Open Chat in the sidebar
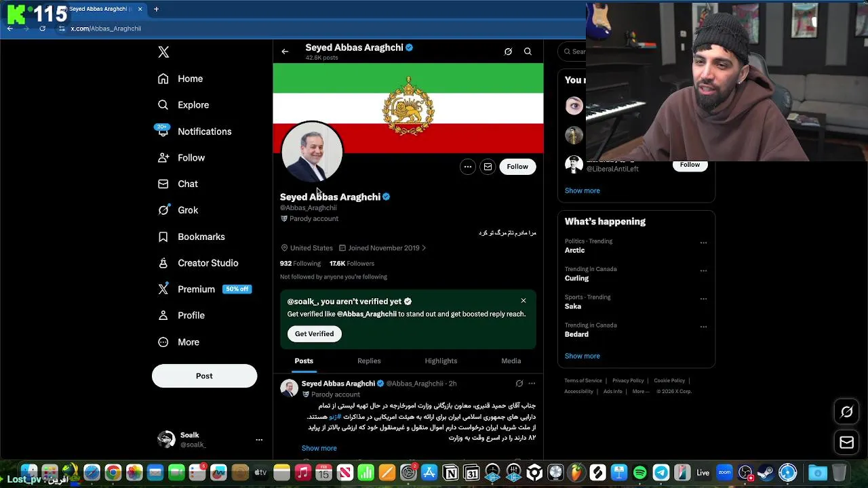The image size is (868, 488). [x=178, y=184]
